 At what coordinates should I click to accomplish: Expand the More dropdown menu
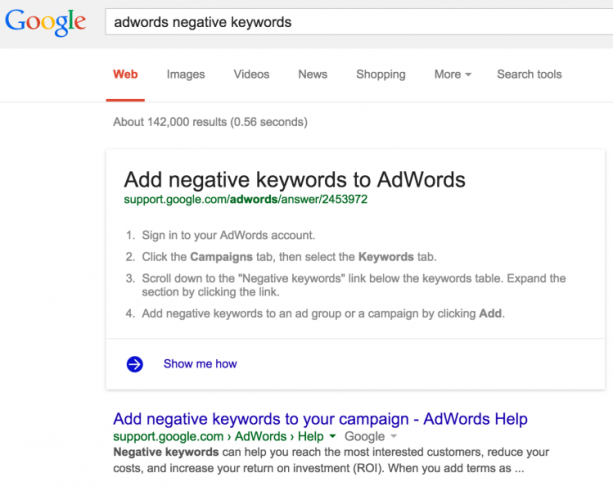[x=453, y=74]
